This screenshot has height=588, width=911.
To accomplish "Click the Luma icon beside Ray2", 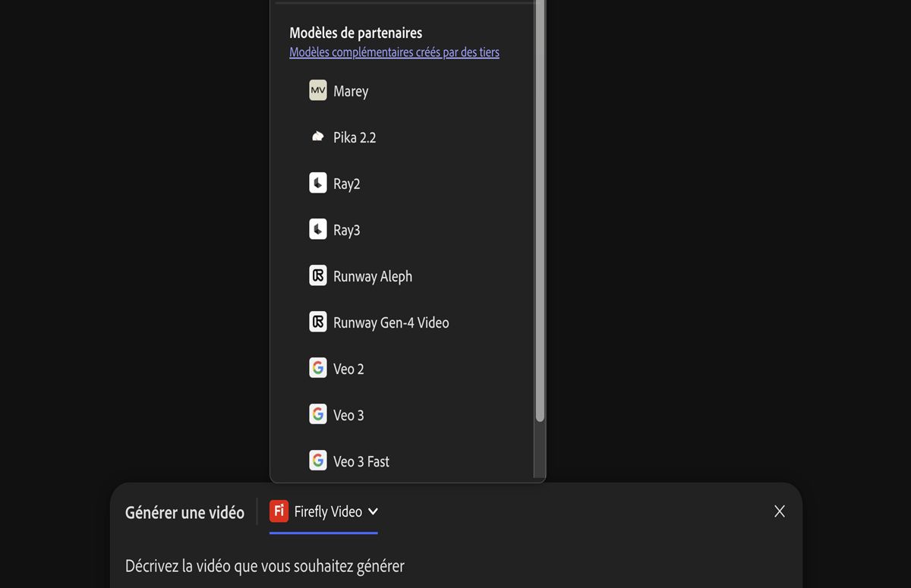I will 318,183.
